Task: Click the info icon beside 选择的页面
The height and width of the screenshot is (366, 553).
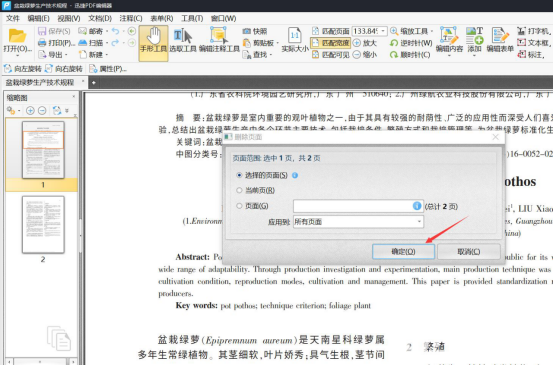Action: click(295, 175)
